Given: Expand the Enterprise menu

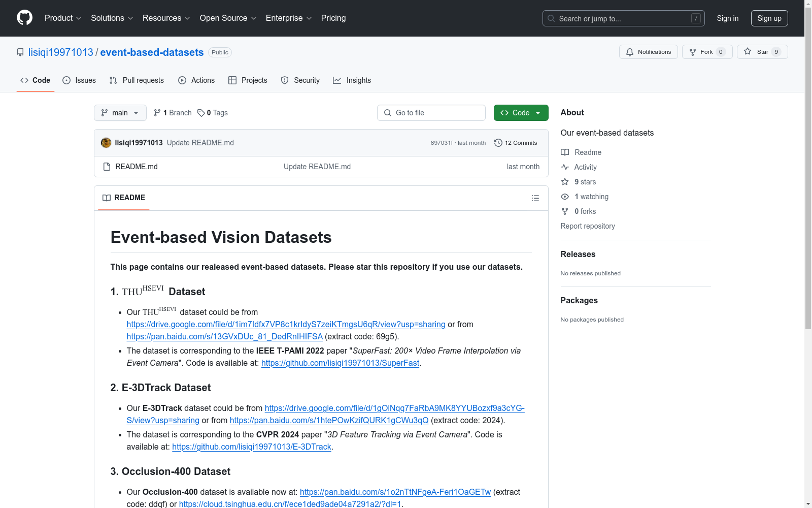Looking at the screenshot, I should tap(289, 18).
